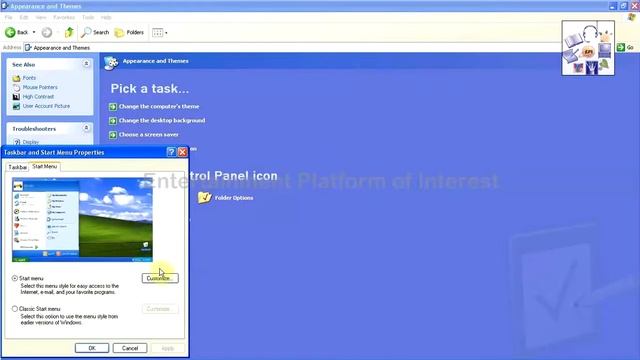Open the File menu
This screenshot has height=360, width=640.
(9, 18)
